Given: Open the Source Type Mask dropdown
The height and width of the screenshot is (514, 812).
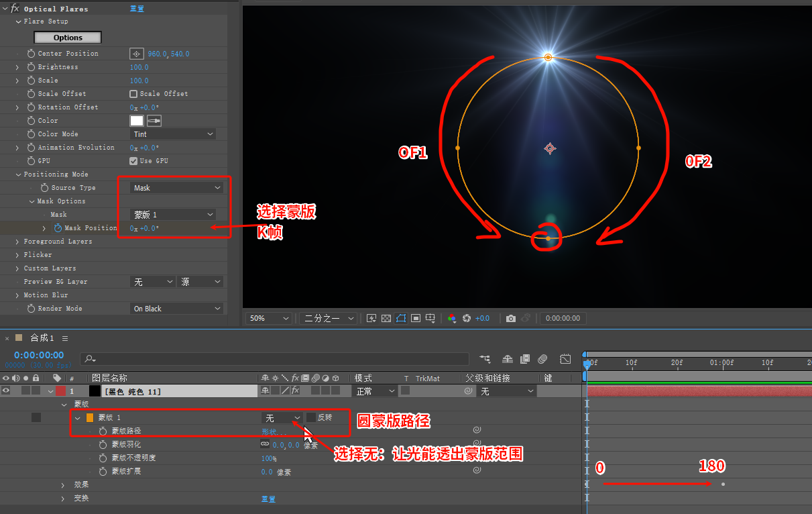Looking at the screenshot, I should pyautogui.click(x=176, y=188).
